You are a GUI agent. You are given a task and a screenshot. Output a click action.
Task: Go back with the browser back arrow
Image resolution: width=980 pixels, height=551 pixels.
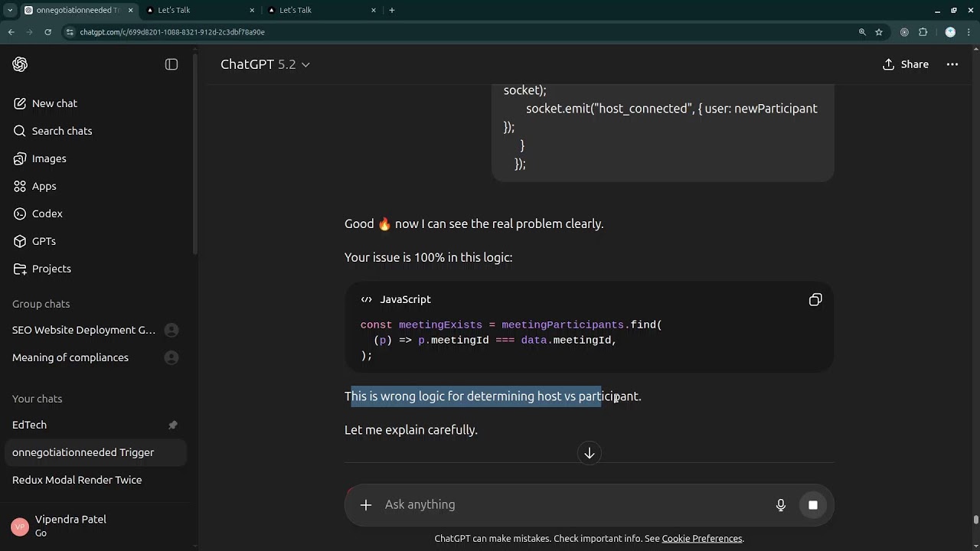[11, 32]
